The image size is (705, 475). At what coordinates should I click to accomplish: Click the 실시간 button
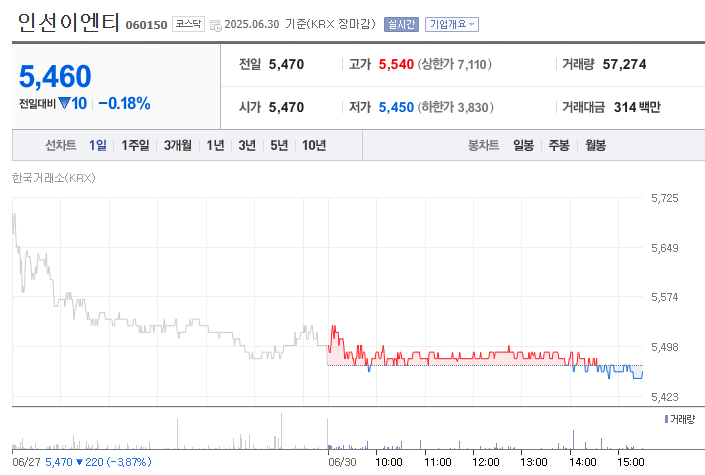(x=401, y=24)
